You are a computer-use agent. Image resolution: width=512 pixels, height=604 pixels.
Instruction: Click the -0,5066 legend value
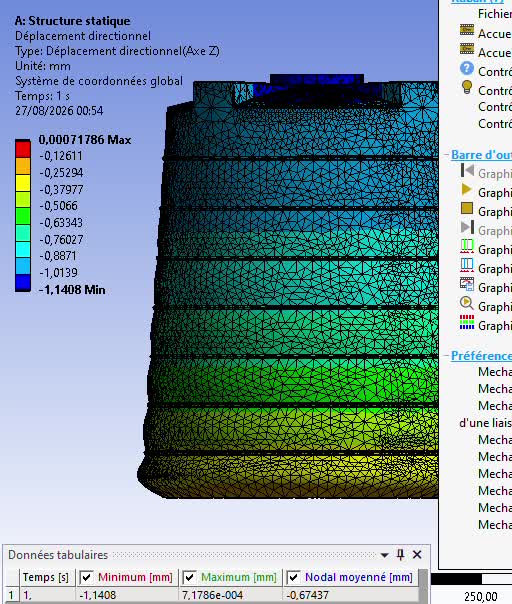click(58, 206)
